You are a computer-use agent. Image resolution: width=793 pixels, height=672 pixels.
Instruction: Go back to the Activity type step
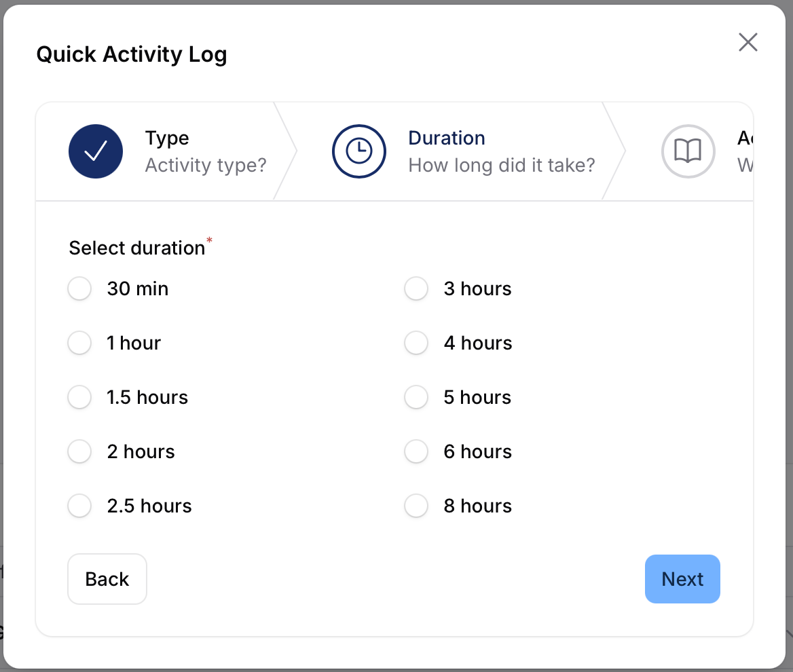[x=107, y=579]
